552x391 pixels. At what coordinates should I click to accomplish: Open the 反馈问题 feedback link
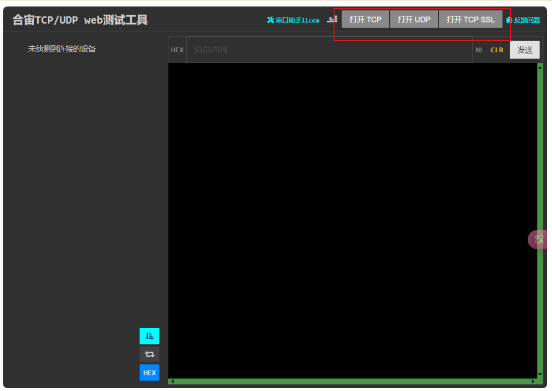click(523, 20)
